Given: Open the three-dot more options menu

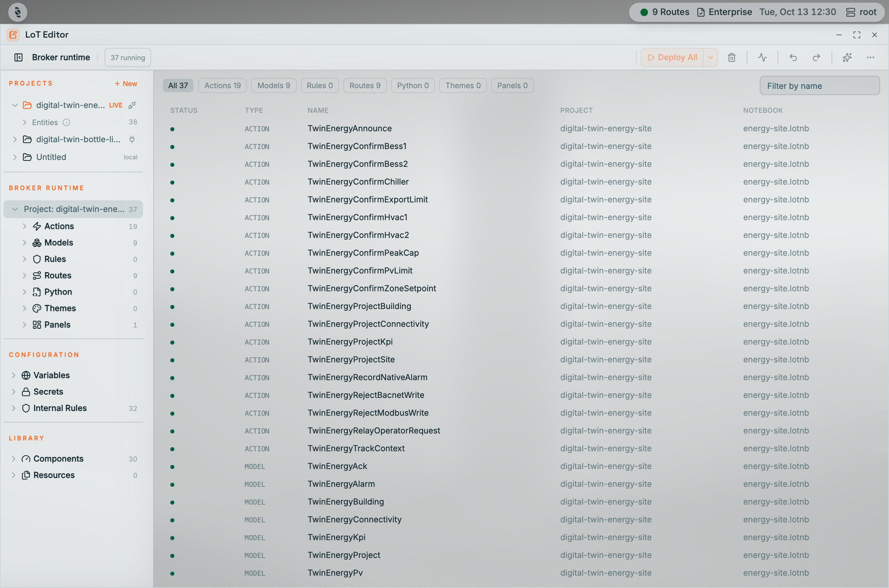Looking at the screenshot, I should click(x=870, y=57).
